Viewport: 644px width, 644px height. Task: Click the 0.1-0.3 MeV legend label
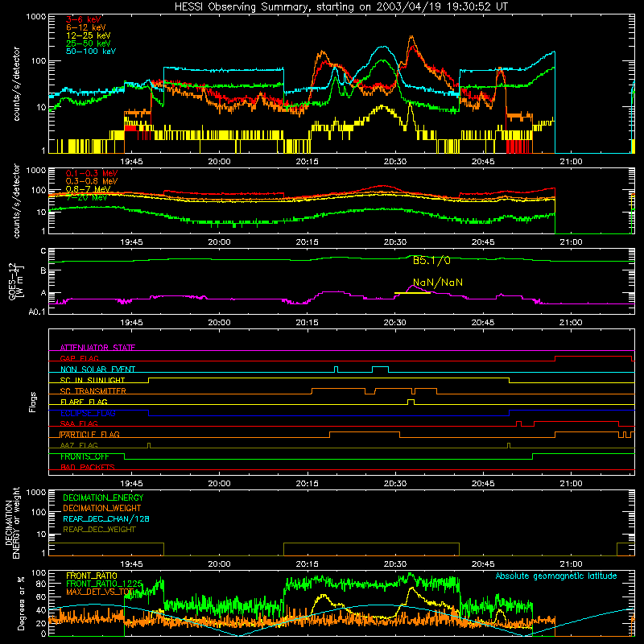[x=92, y=173]
